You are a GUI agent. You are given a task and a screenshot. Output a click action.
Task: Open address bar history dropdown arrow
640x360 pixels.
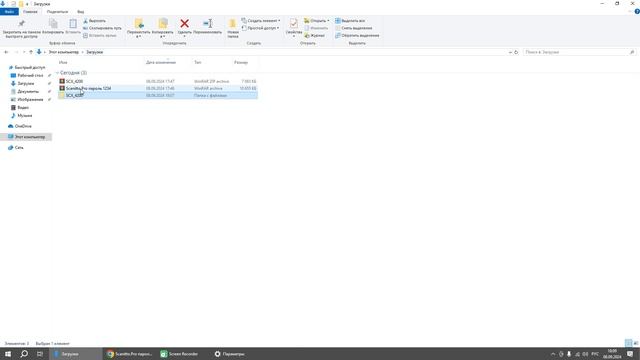pyautogui.click(x=510, y=52)
